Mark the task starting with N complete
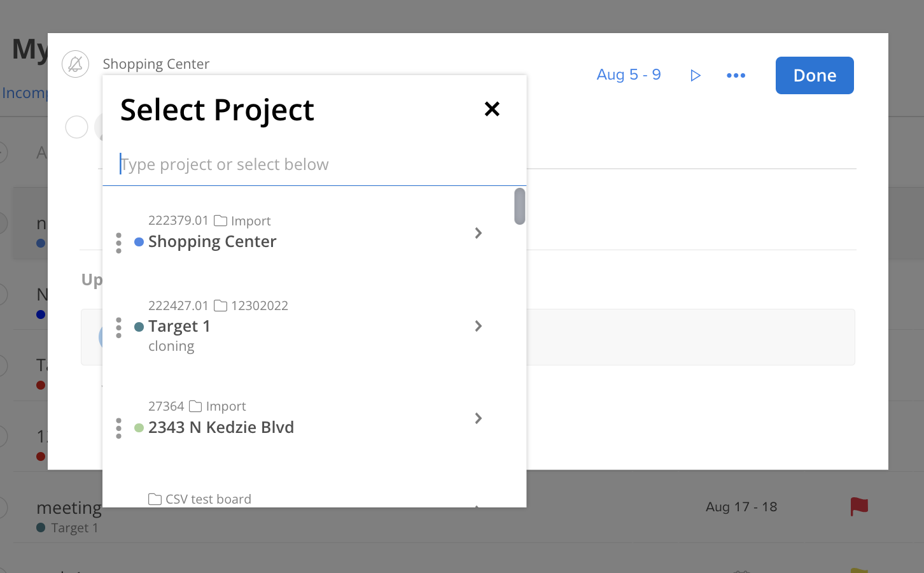Viewport: 924px width, 573px height. click(x=3, y=294)
